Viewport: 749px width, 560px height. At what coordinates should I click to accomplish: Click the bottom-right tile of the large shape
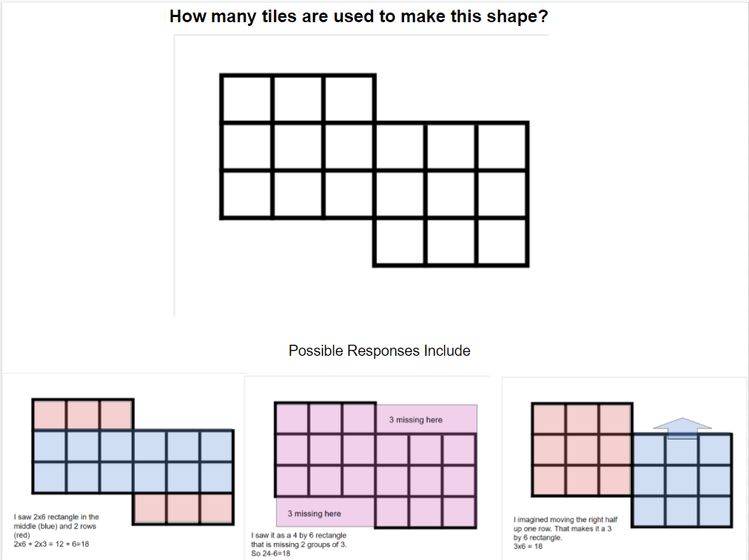(x=502, y=241)
